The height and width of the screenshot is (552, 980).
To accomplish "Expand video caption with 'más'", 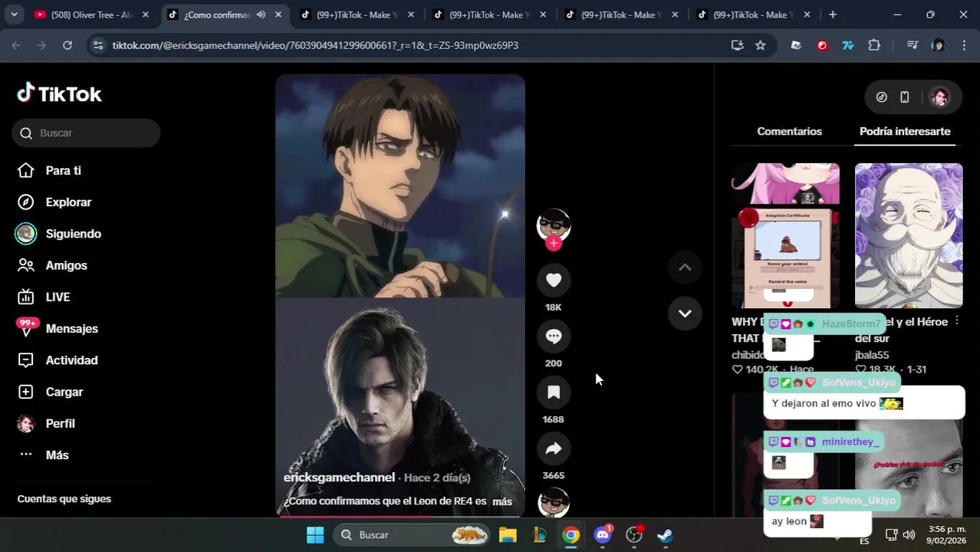I will tap(502, 501).
